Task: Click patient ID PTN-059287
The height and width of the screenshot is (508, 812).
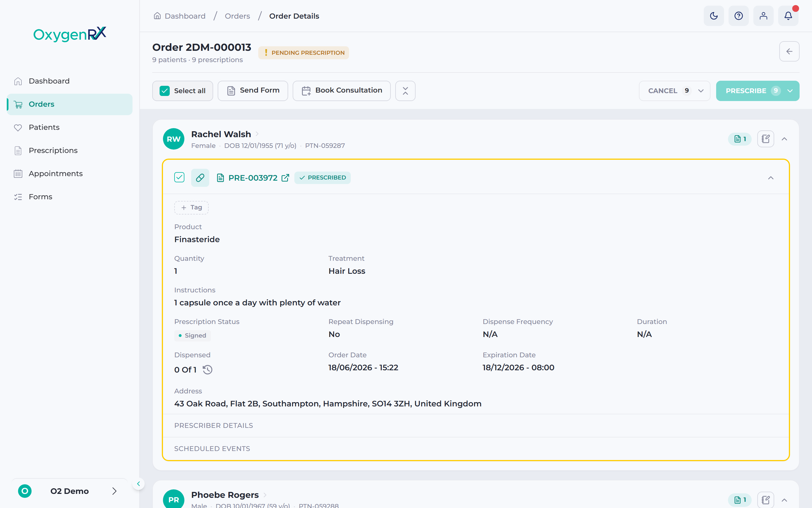Action: click(325, 145)
